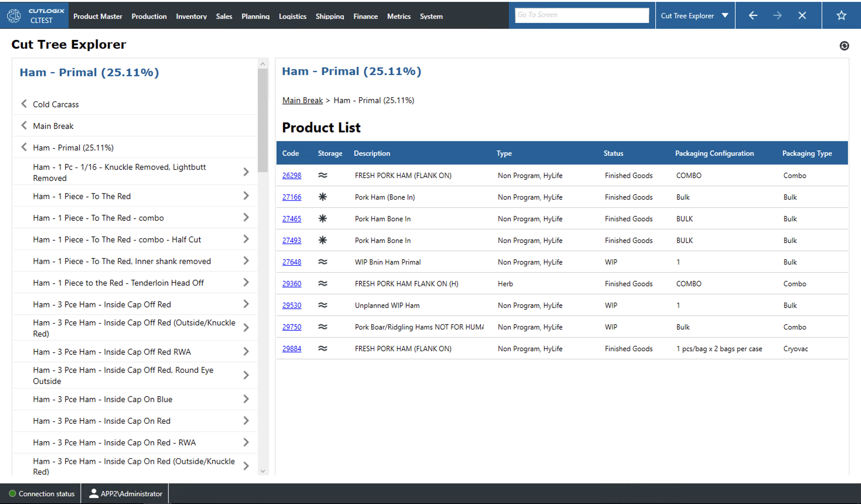Close the screen with the X icon
Screen dimensions: 861x504
tap(802, 15)
